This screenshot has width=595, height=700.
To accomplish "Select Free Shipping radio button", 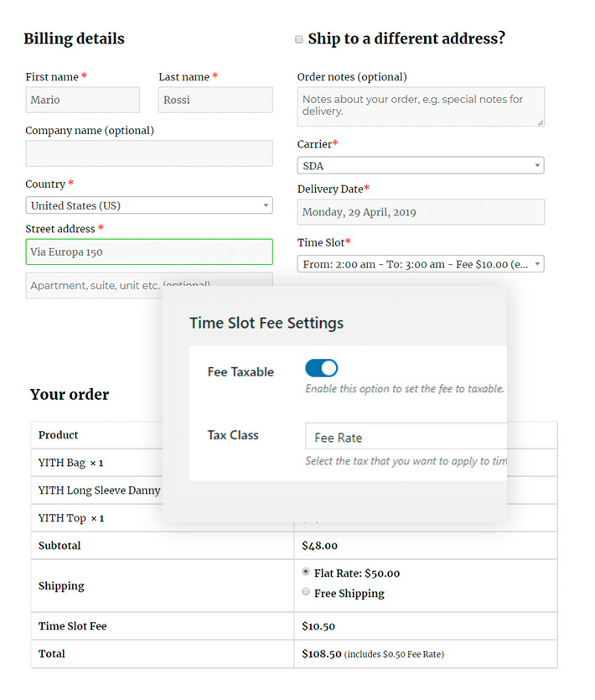I will (x=306, y=592).
